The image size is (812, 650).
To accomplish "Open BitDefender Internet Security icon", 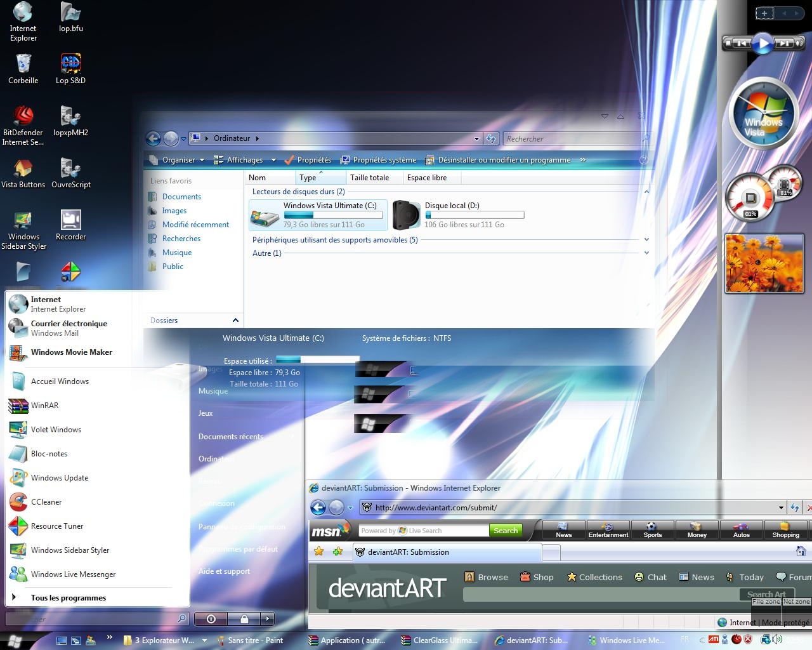I will pos(23,126).
